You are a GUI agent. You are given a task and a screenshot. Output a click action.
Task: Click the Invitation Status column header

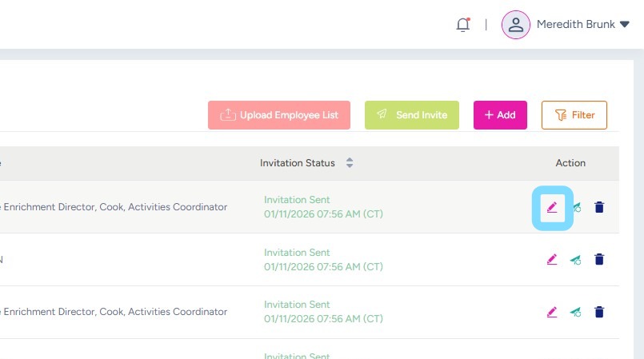[298, 163]
